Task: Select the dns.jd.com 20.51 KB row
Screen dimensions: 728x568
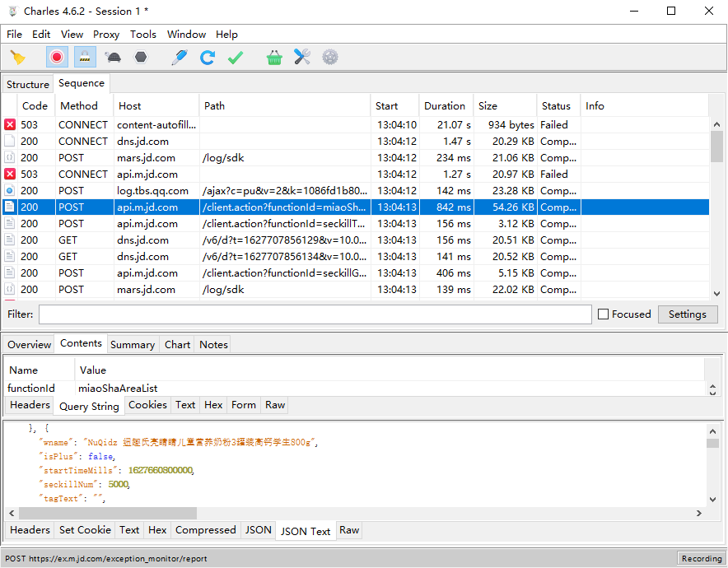Action: point(356,240)
